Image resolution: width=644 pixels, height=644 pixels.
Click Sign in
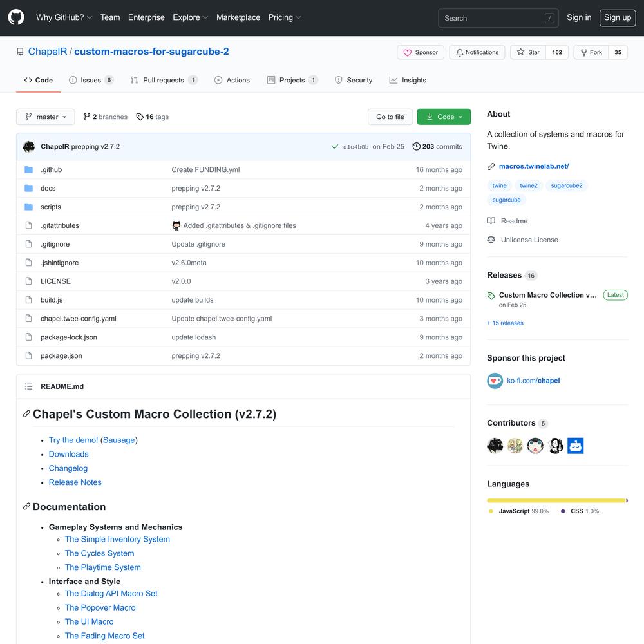579,17
